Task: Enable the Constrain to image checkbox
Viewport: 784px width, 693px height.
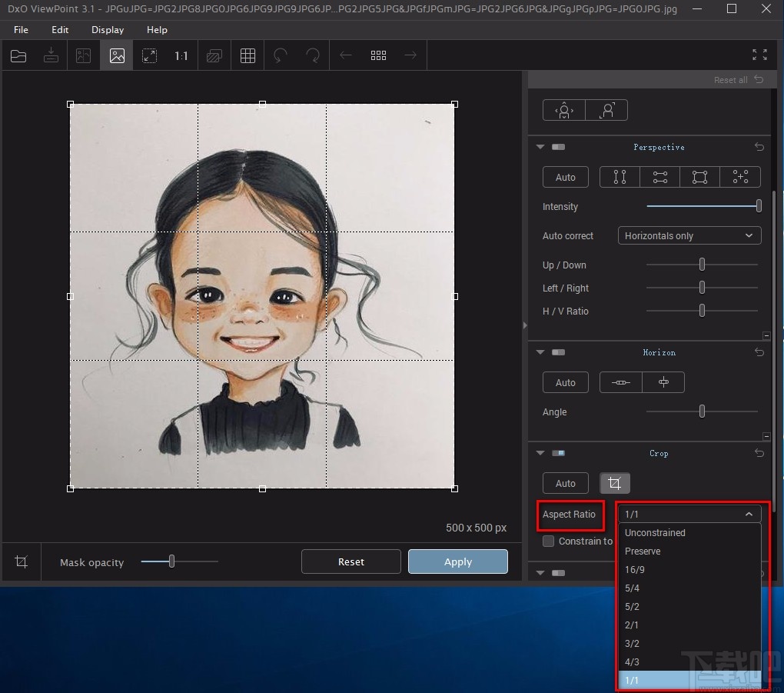Action: click(549, 541)
